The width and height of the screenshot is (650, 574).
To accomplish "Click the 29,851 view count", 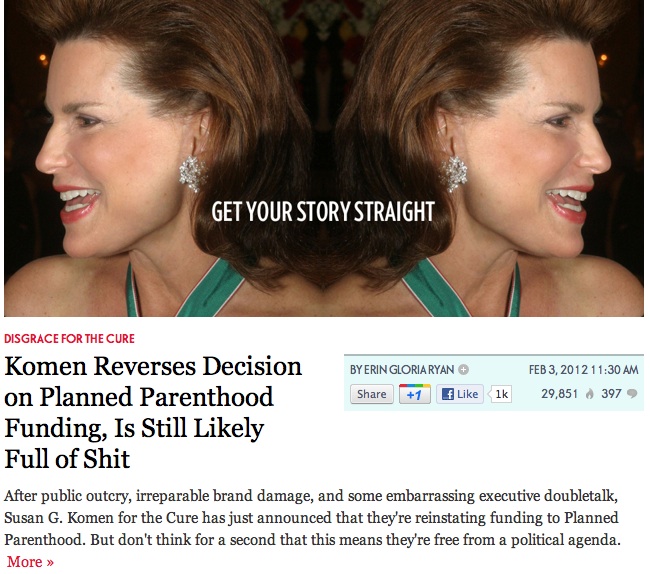I will point(559,394).
